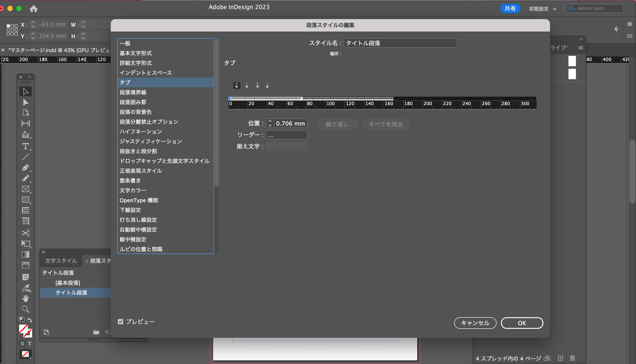Select [基本段落] in paragraph styles panel
Viewport: 636px width, 364px height.
click(76, 283)
